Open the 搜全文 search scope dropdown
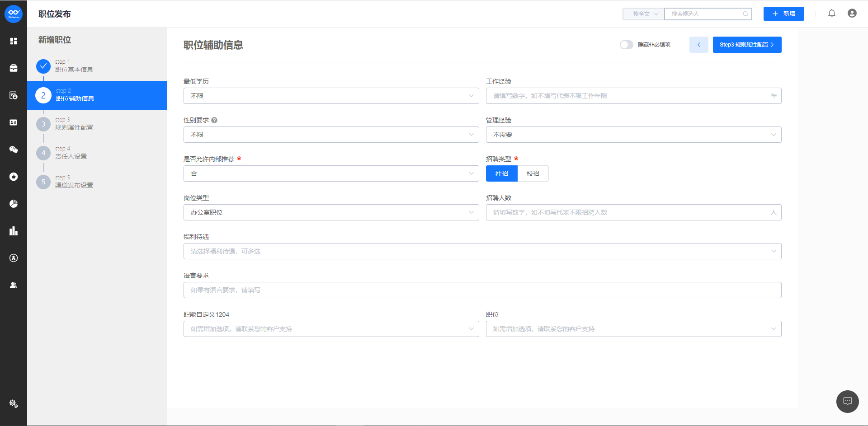The height and width of the screenshot is (426, 868). tap(644, 14)
